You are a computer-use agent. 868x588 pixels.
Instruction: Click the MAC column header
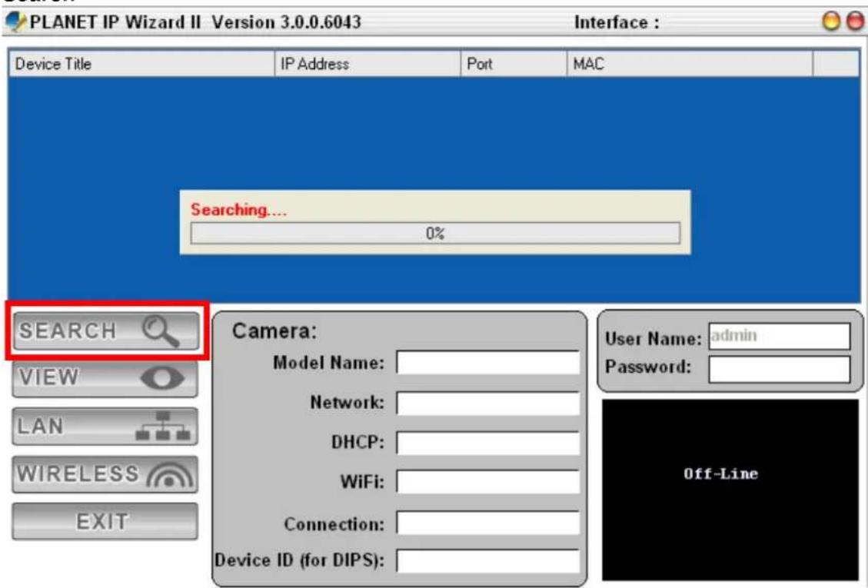(690, 65)
